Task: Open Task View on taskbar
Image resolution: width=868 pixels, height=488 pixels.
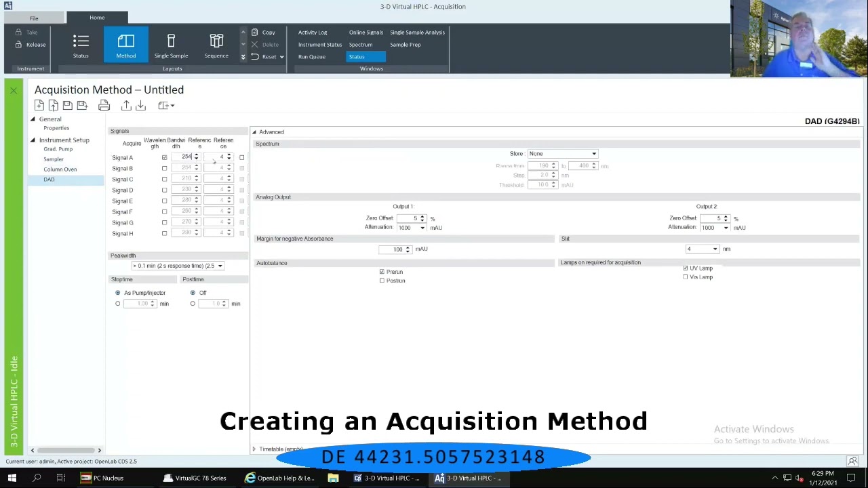Action: (x=60, y=479)
